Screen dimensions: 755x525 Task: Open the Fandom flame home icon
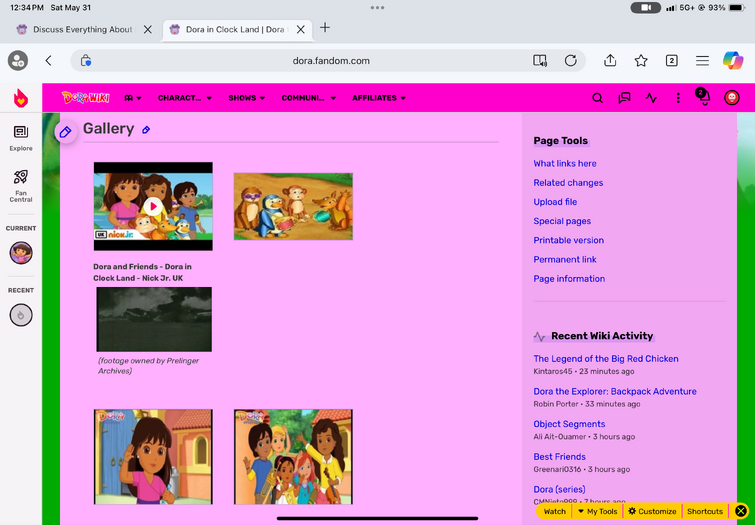coord(21,98)
